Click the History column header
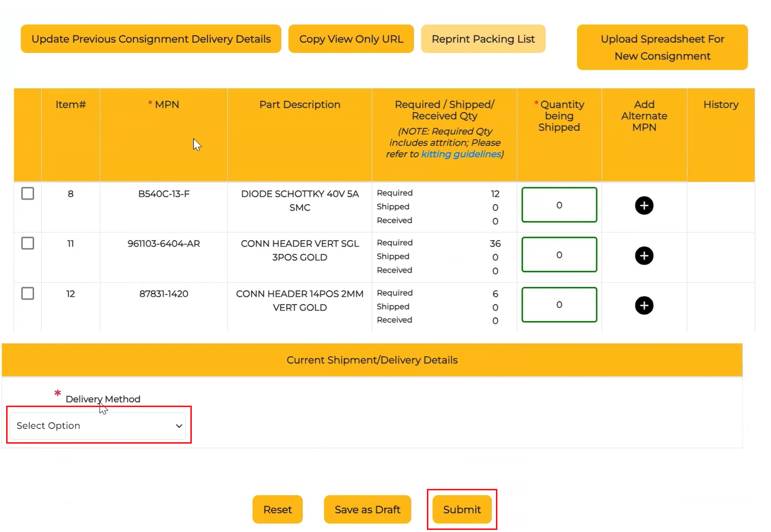 (x=720, y=105)
